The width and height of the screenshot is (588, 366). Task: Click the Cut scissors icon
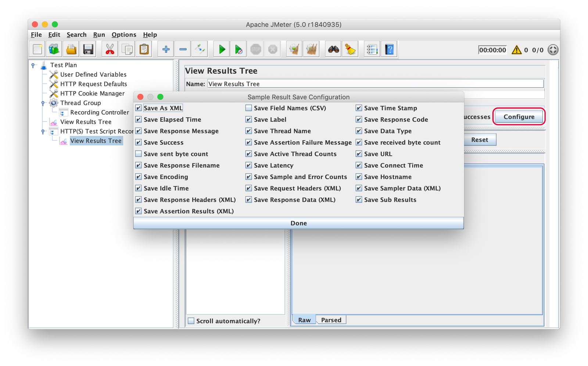point(110,49)
